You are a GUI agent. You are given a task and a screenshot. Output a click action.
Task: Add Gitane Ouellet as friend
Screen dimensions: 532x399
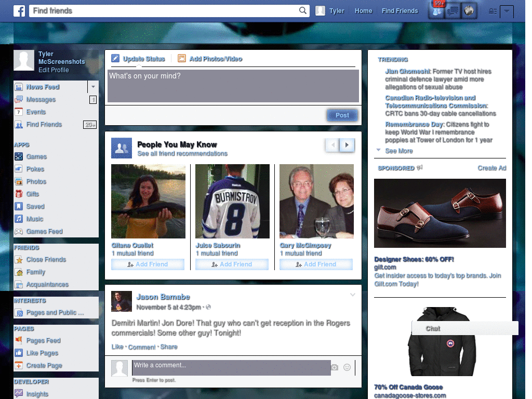pos(148,264)
